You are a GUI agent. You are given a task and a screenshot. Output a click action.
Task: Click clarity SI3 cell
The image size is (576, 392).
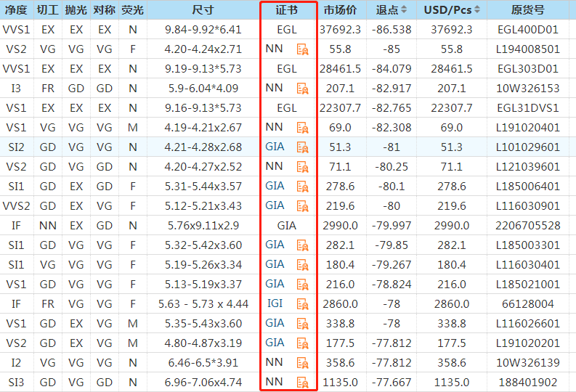16,383
